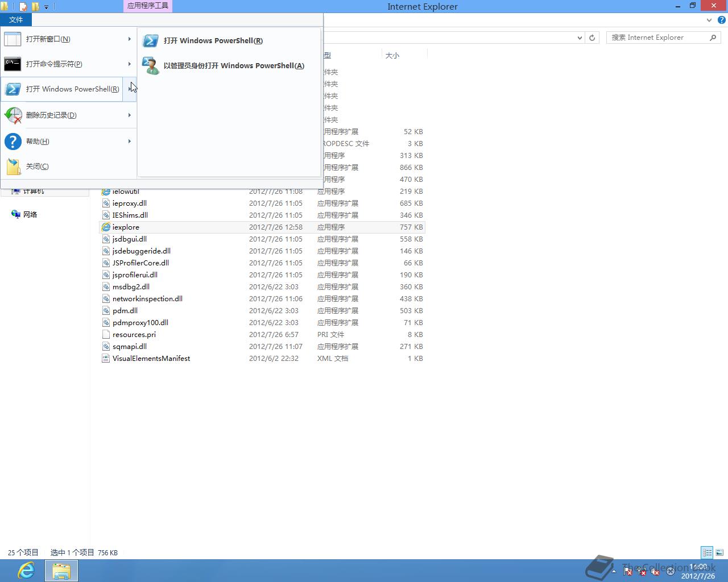Screen dimensions: 728x582
Task: Expand the 打开新窗口 submenu arrow
Action: click(130, 39)
